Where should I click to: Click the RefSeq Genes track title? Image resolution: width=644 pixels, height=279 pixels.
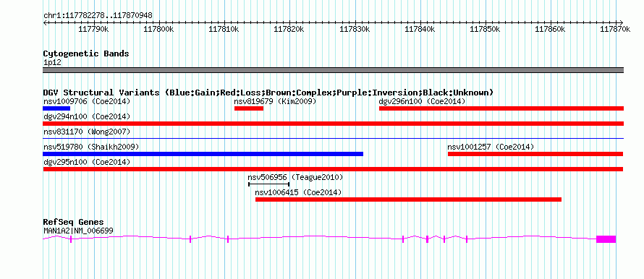(73, 222)
